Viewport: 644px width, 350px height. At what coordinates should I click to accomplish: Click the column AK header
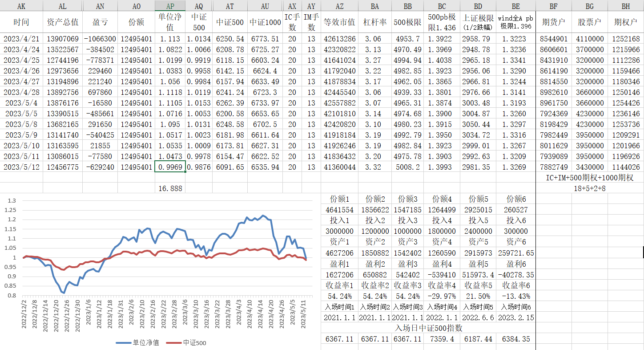coord(21,6)
